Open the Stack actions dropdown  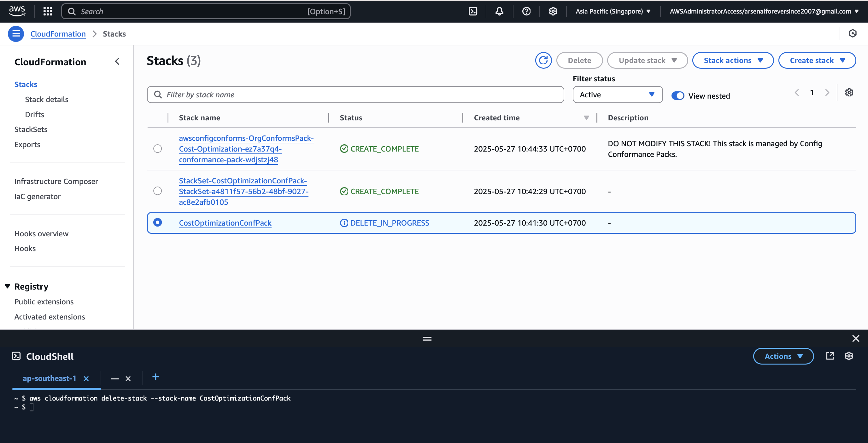tap(733, 60)
